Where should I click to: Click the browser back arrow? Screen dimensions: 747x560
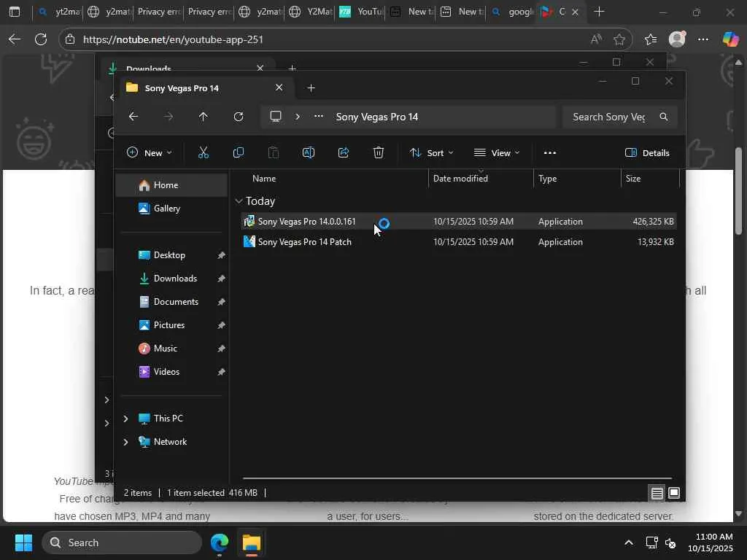click(15, 39)
